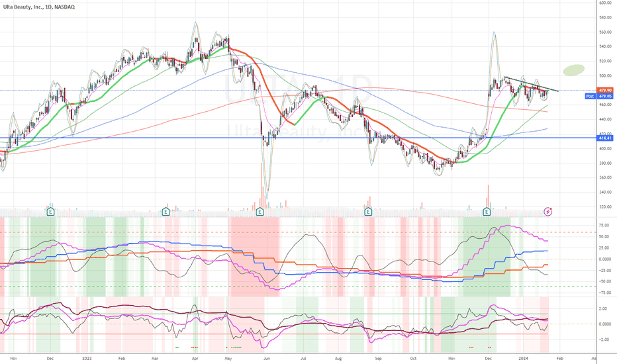617x364 pixels.
Task: Click the blue 414.41 horizontal line price label
Action: [605, 138]
